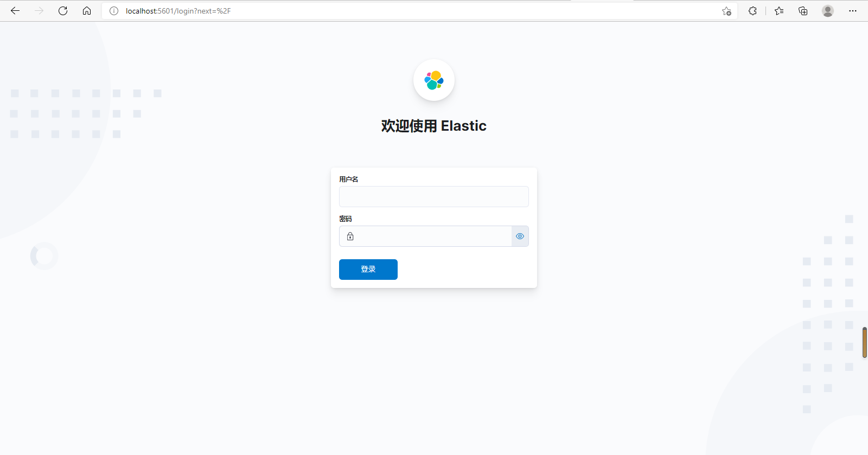This screenshot has width=868, height=455.
Task: Click the Elastic logo
Action: pyautogui.click(x=434, y=80)
